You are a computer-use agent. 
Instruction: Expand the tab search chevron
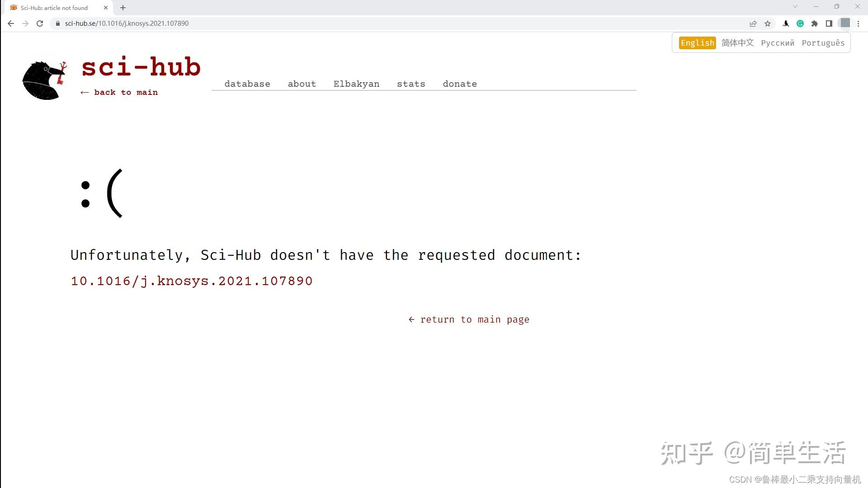point(795,7)
